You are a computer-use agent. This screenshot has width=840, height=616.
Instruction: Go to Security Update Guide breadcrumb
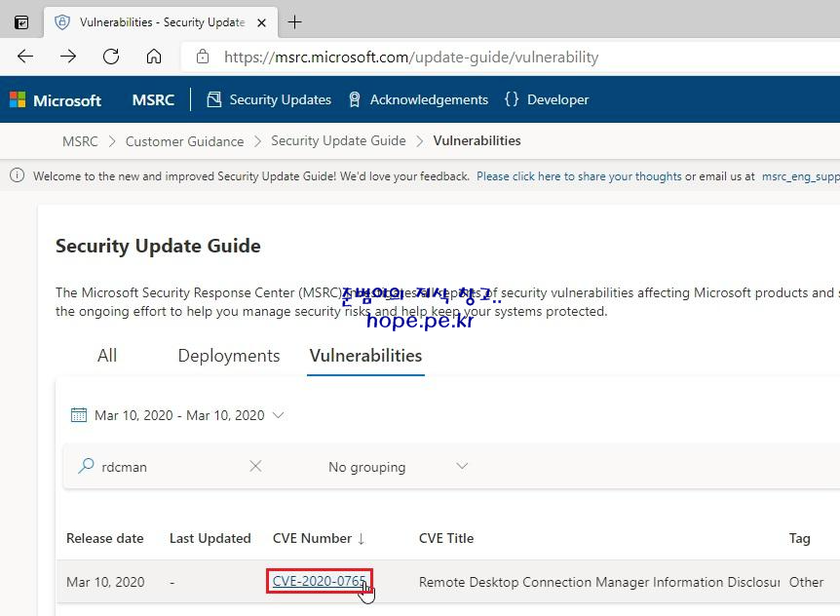point(338,141)
